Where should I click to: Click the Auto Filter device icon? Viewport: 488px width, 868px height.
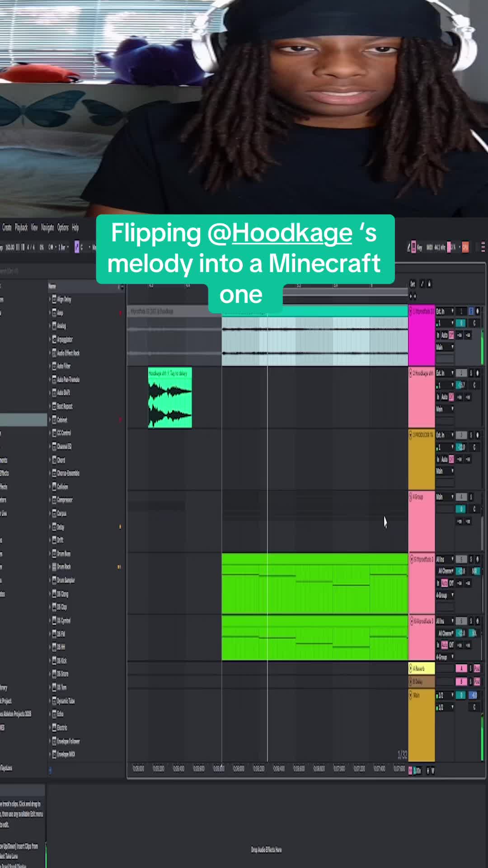pos(54,366)
